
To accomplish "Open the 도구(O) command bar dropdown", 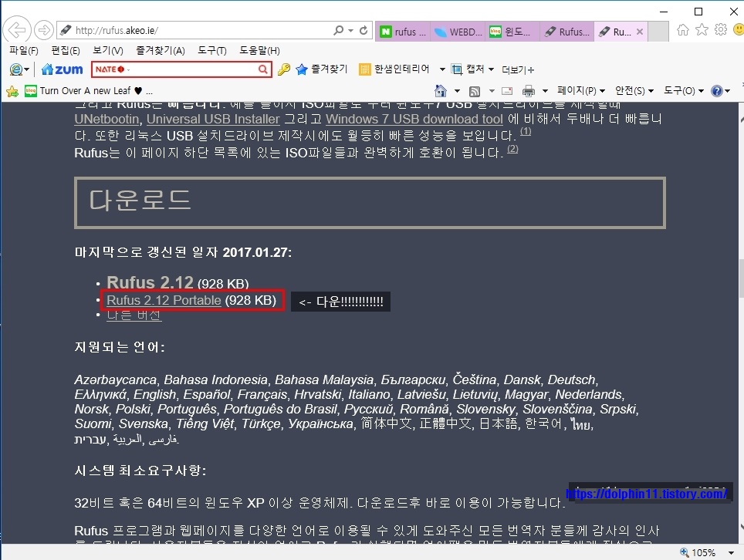I will [x=684, y=90].
